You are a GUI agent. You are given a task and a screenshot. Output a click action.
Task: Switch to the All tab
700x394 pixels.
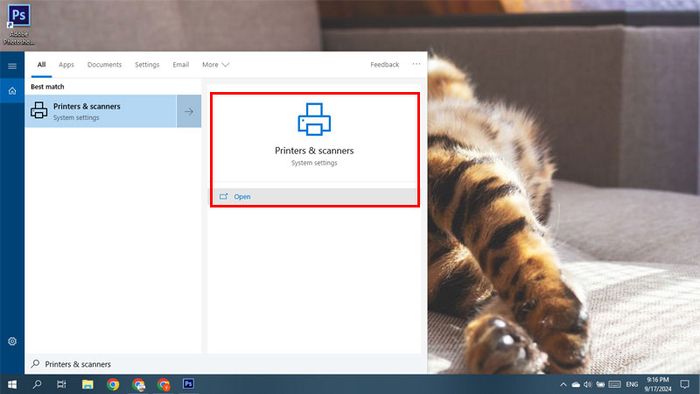tap(42, 65)
